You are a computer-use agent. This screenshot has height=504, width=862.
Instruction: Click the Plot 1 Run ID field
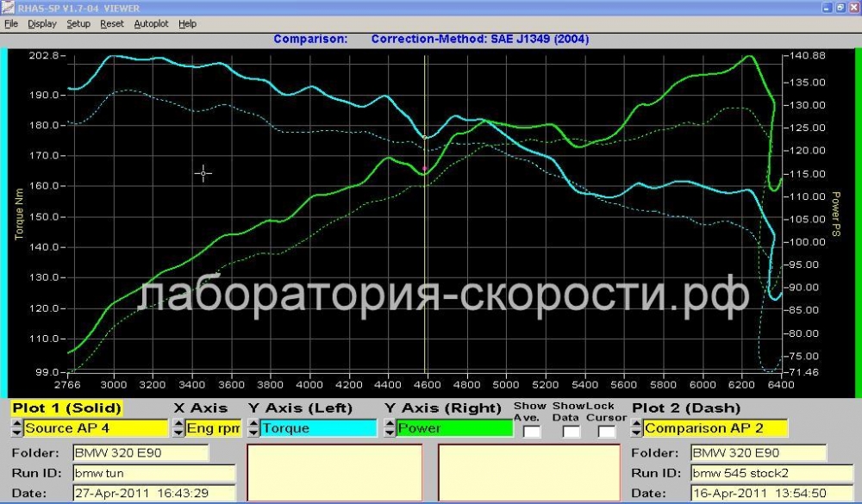[x=154, y=473]
